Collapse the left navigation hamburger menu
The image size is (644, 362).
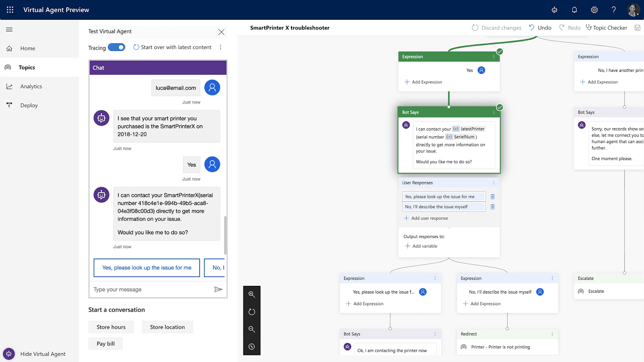point(9,29)
